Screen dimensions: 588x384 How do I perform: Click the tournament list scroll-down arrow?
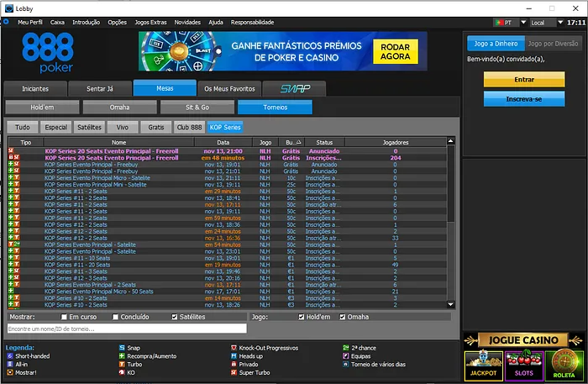coord(451,305)
